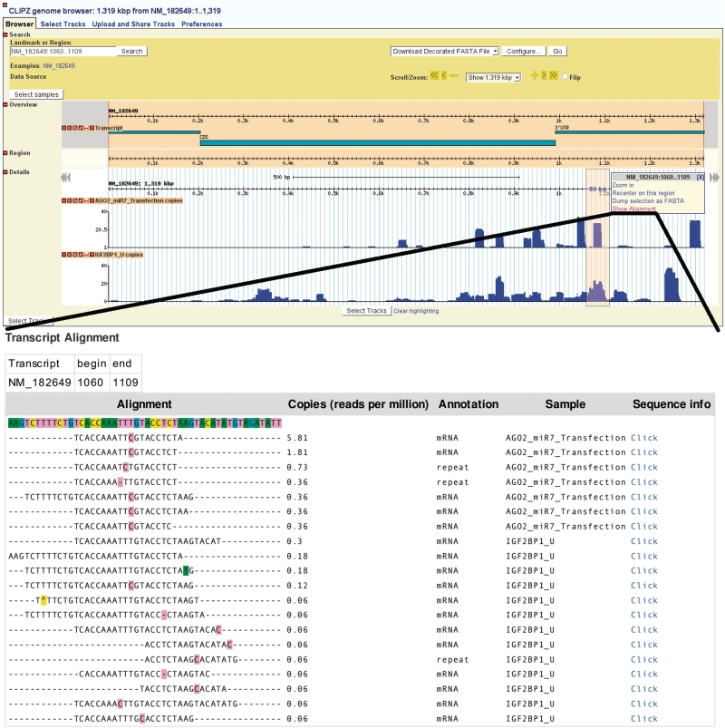Viewport: 725px width, 728px height.
Task: Open the Download Decorated FASTA File dropdown
Action: tap(444, 52)
